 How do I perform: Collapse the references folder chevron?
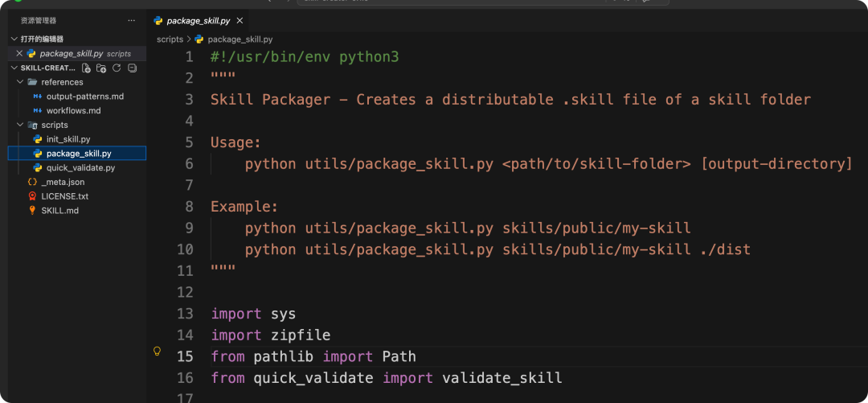tap(20, 82)
